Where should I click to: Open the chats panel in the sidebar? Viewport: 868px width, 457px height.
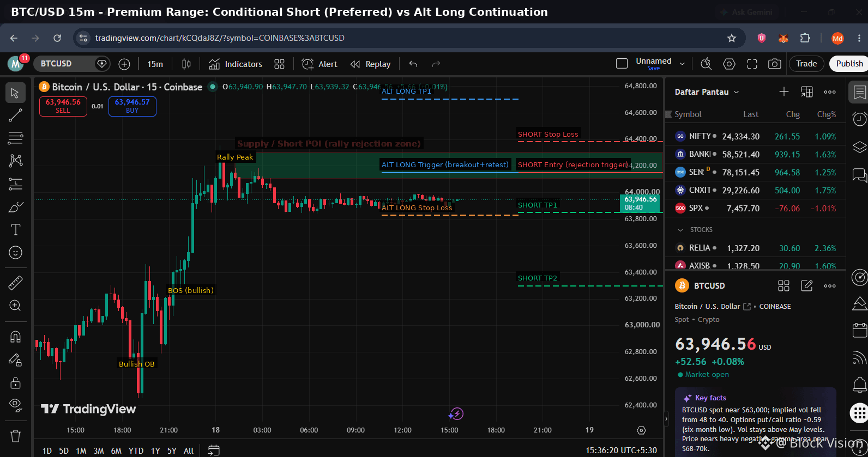tap(859, 175)
